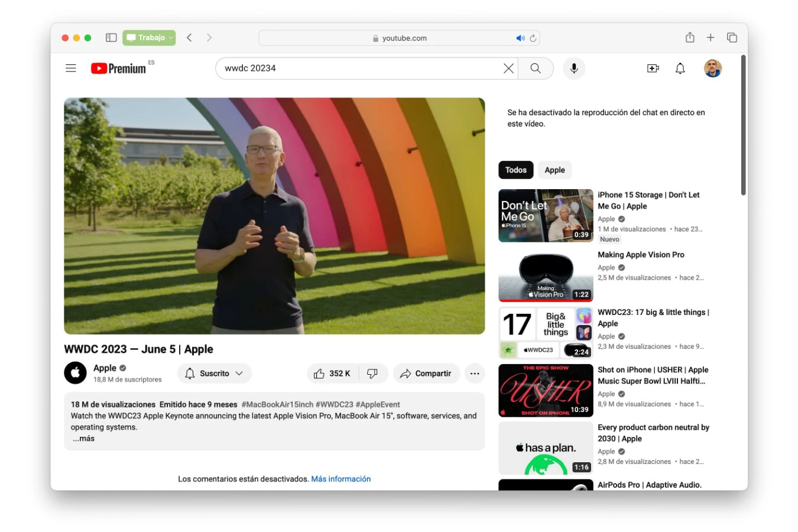Open Every product carbon neutral title
Viewport: 798px width, 532px height.
point(653,433)
